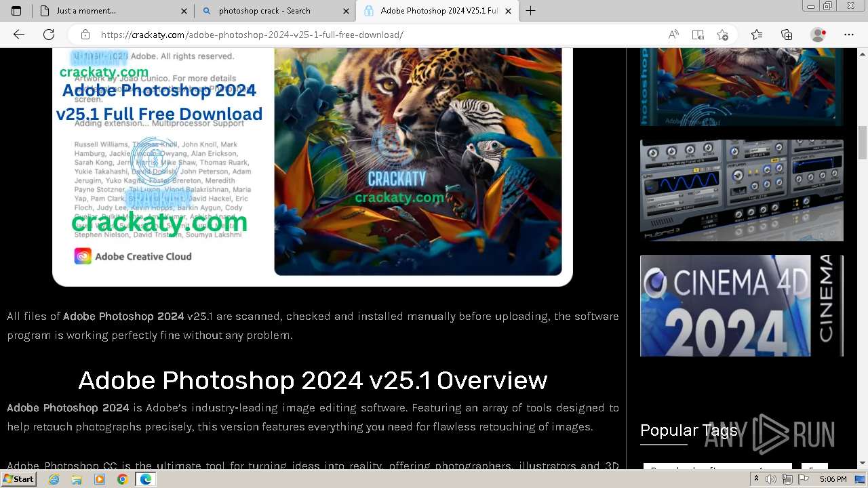Viewport: 868px width, 488px height.
Task: Close the Adobe Photoshop 2024 tab
Action: click(508, 11)
